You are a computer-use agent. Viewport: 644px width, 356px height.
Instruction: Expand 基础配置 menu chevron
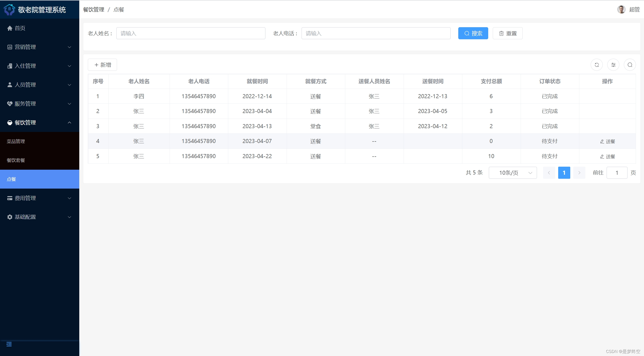(69, 217)
